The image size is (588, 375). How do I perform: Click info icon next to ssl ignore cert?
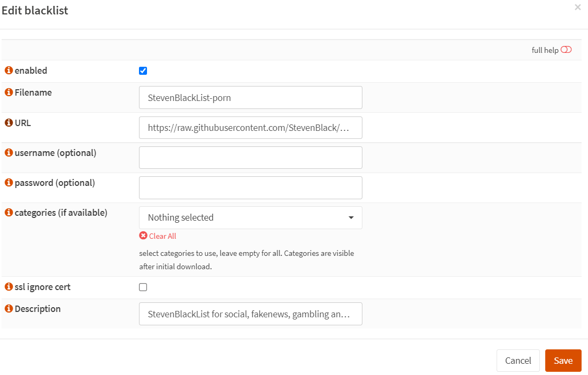tap(9, 287)
